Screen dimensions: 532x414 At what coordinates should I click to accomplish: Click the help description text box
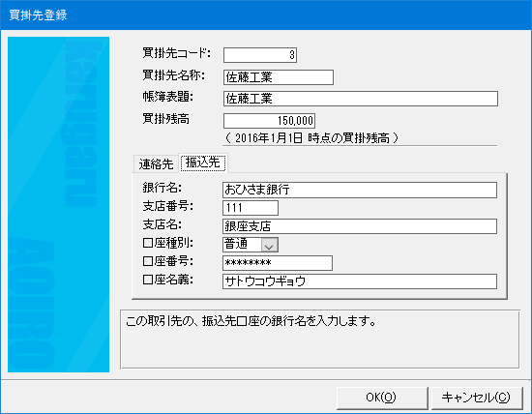tap(320, 339)
